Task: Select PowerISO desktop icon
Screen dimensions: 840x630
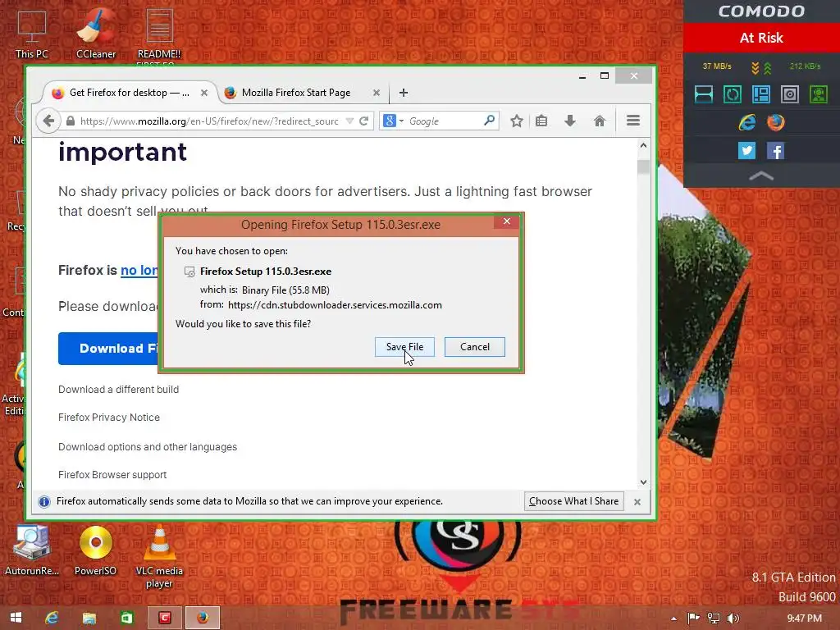Action: [95, 550]
